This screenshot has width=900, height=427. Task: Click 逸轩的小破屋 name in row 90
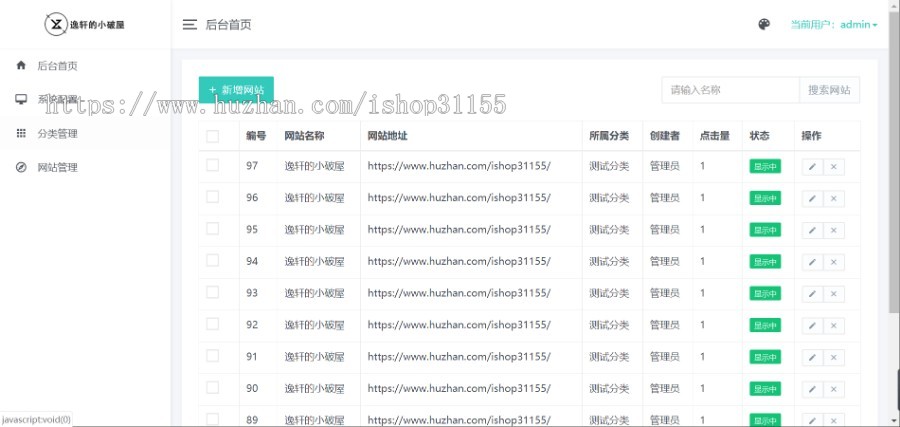(x=315, y=389)
